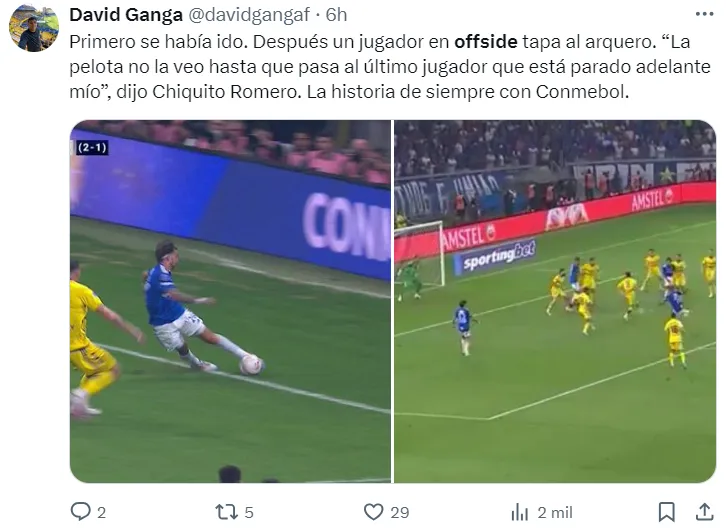Click the tweet text mentioning Chiquito Romero
Viewport: 727px width, 528px height.
(x=389, y=67)
